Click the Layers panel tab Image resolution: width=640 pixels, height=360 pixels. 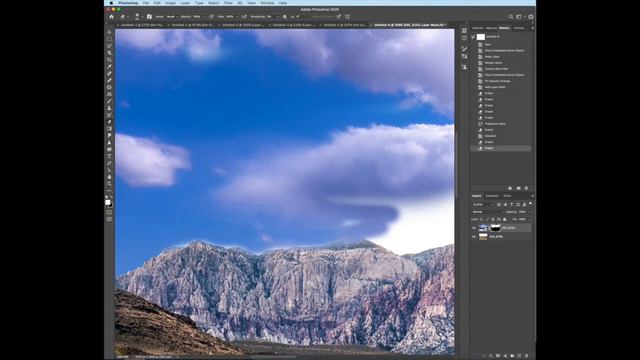[476, 196]
